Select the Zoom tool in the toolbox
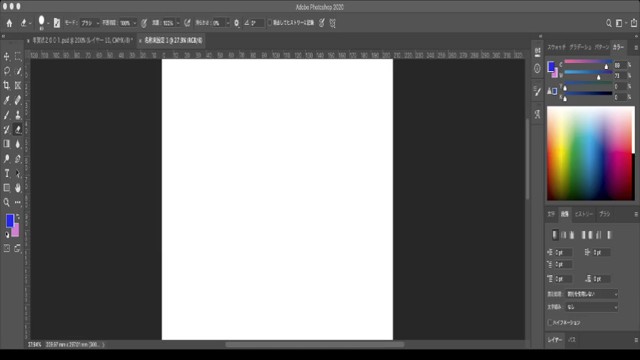Screen dimensions: 640x360 pos(7,202)
